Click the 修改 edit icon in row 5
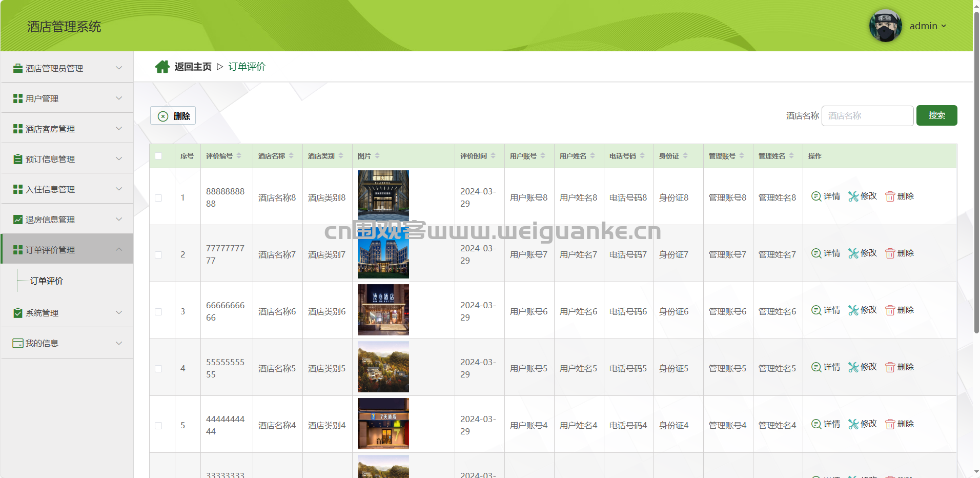This screenshot has height=478, width=980. tap(853, 424)
